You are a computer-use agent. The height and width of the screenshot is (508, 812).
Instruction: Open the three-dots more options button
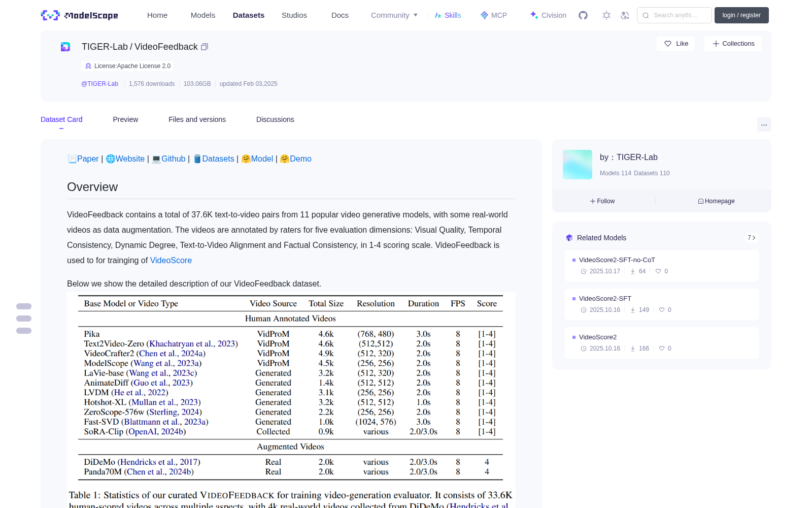pyautogui.click(x=764, y=124)
